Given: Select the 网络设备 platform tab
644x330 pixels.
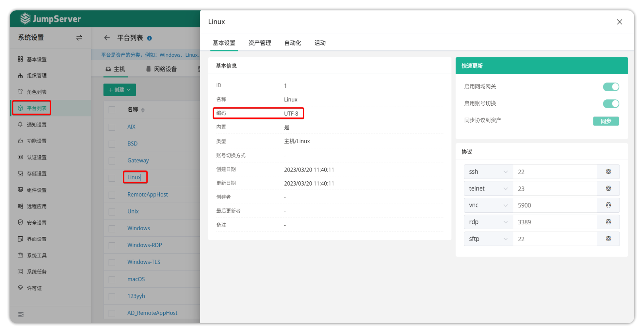Looking at the screenshot, I should click(161, 69).
